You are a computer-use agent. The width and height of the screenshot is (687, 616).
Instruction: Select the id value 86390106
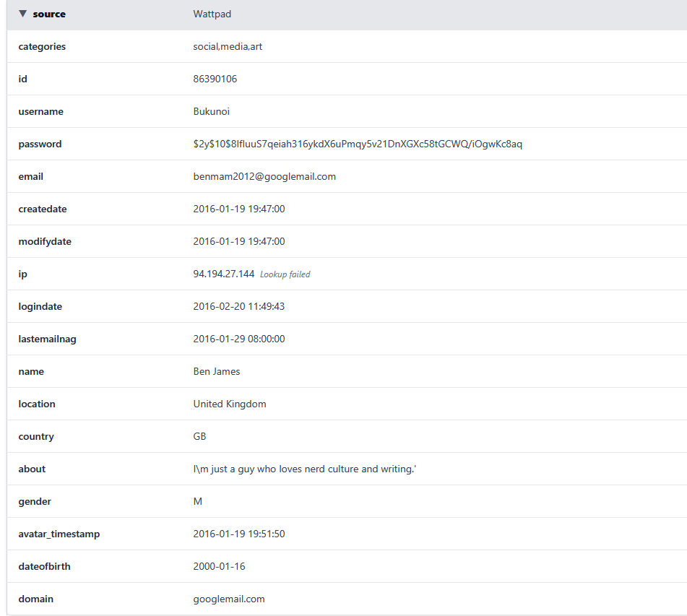pos(215,79)
